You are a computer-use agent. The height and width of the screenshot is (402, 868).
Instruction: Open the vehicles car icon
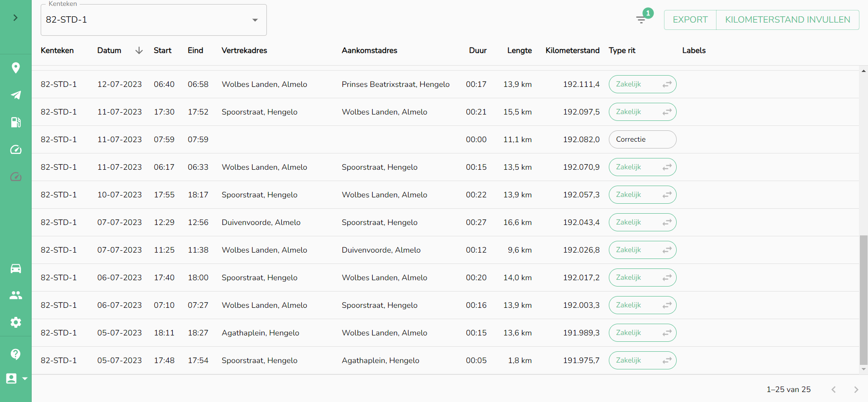pos(16,268)
